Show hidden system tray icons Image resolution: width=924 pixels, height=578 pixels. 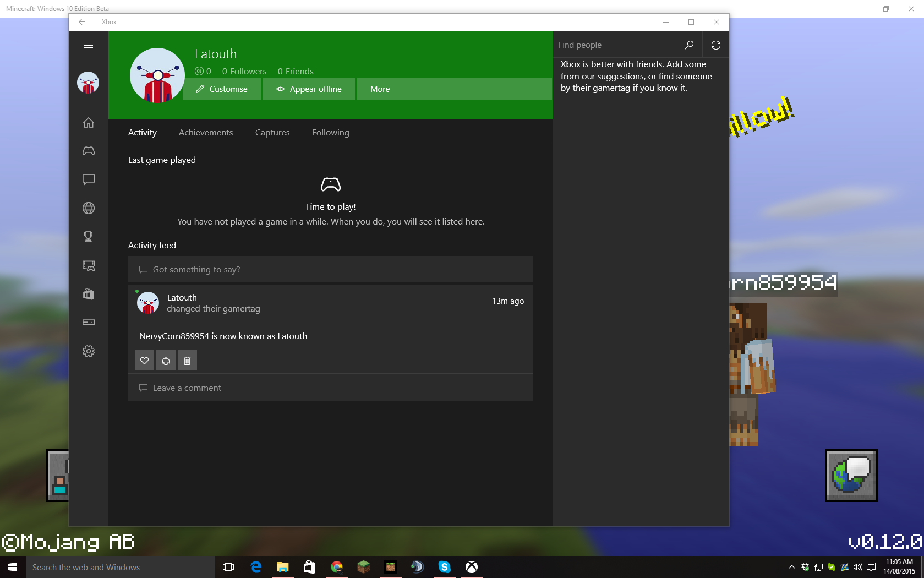792,567
